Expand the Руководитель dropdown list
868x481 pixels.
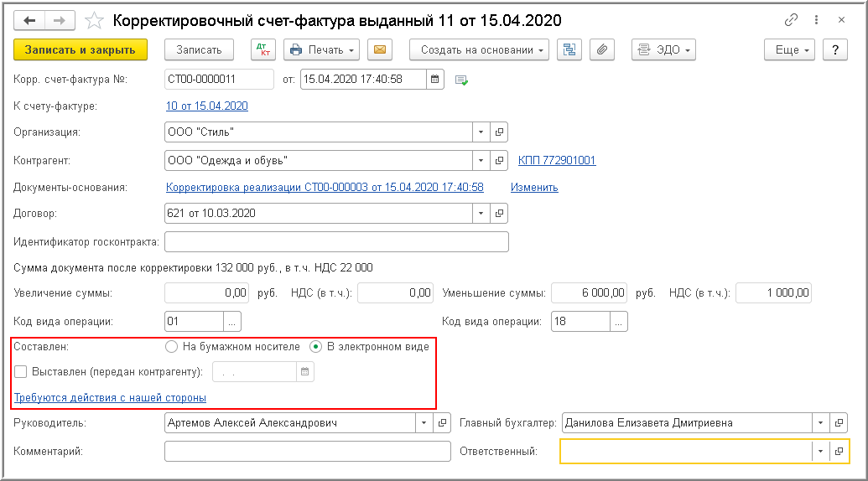click(424, 423)
